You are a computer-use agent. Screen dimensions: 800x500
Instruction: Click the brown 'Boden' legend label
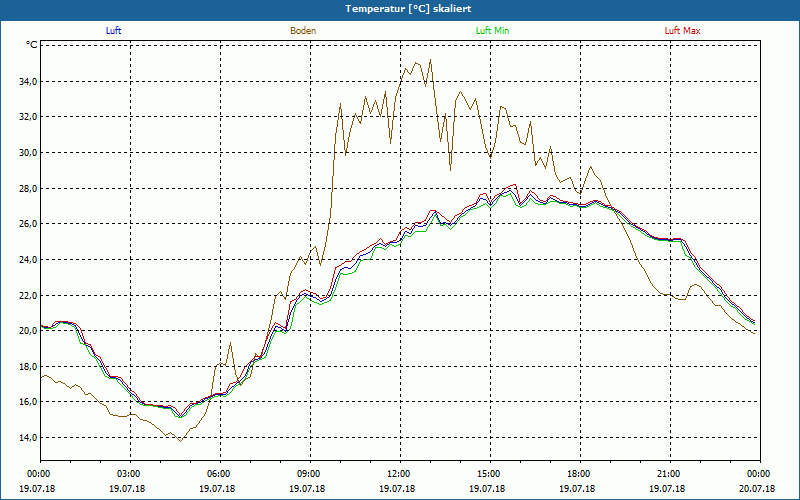coord(303,31)
